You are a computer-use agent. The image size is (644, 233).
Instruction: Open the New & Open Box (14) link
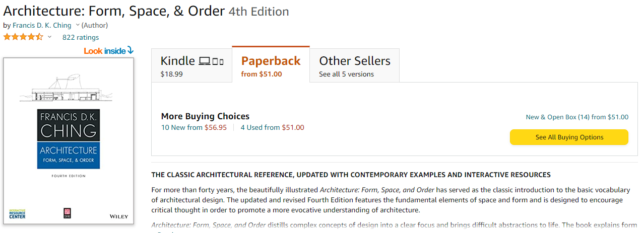(577, 117)
